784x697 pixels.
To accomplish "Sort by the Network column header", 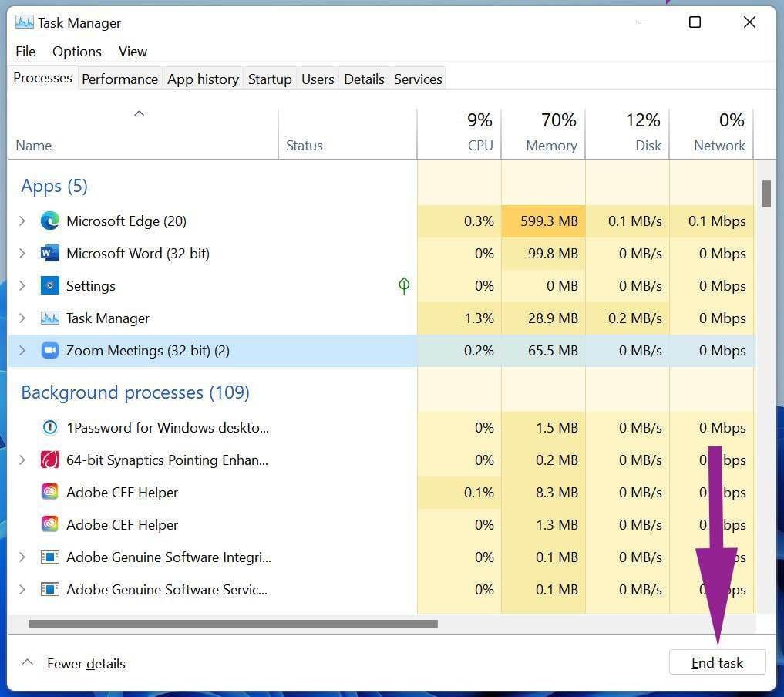I will coord(711,134).
